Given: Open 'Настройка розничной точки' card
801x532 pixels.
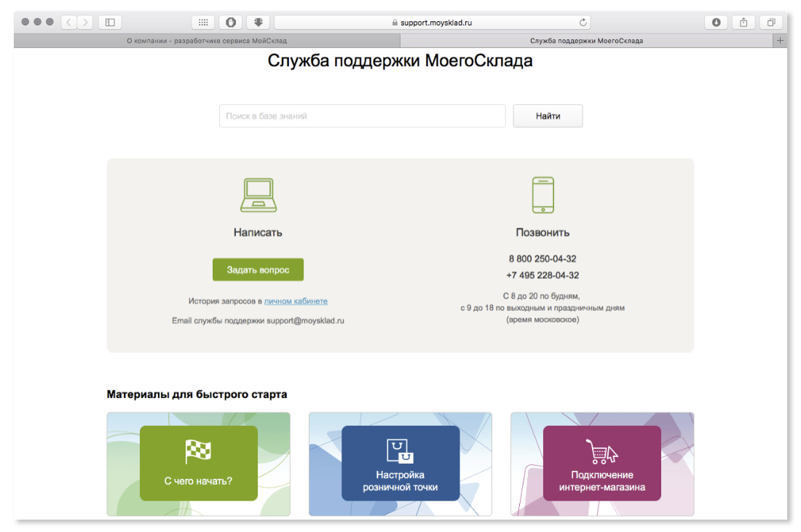Looking at the screenshot, I should (400, 464).
